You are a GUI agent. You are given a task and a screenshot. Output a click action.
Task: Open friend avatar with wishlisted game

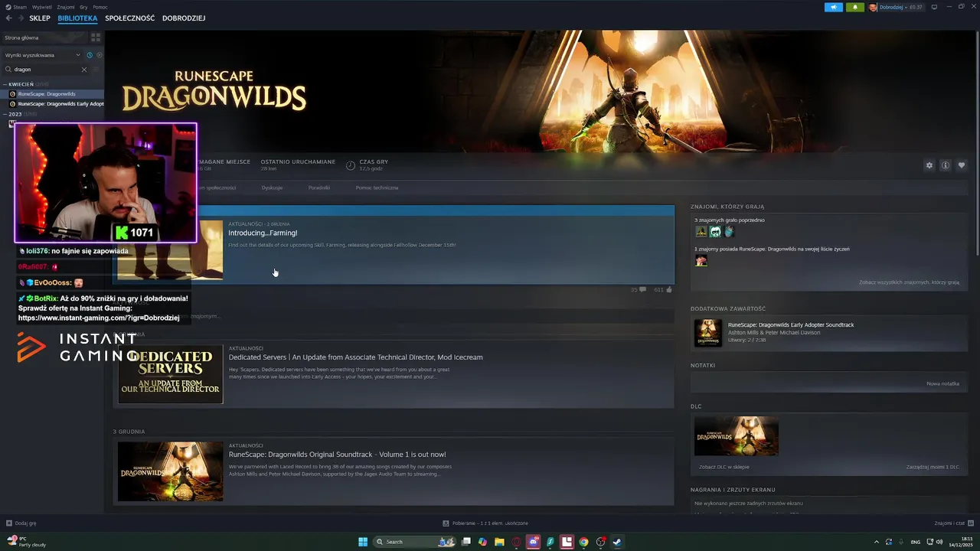click(x=701, y=260)
